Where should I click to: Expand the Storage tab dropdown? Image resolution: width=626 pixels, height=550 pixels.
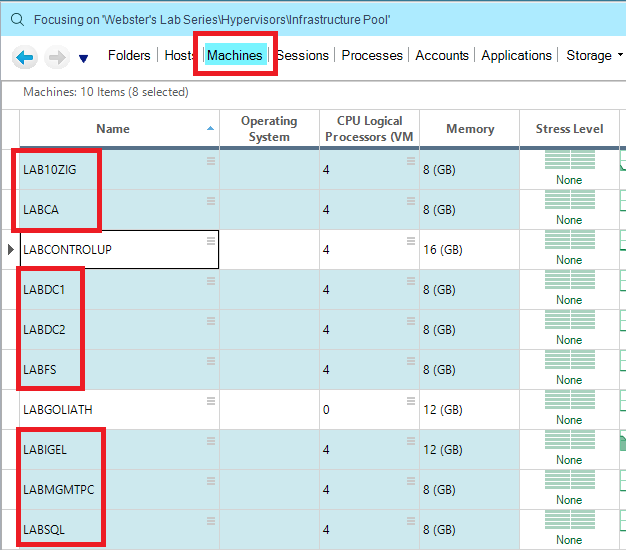coord(621,56)
